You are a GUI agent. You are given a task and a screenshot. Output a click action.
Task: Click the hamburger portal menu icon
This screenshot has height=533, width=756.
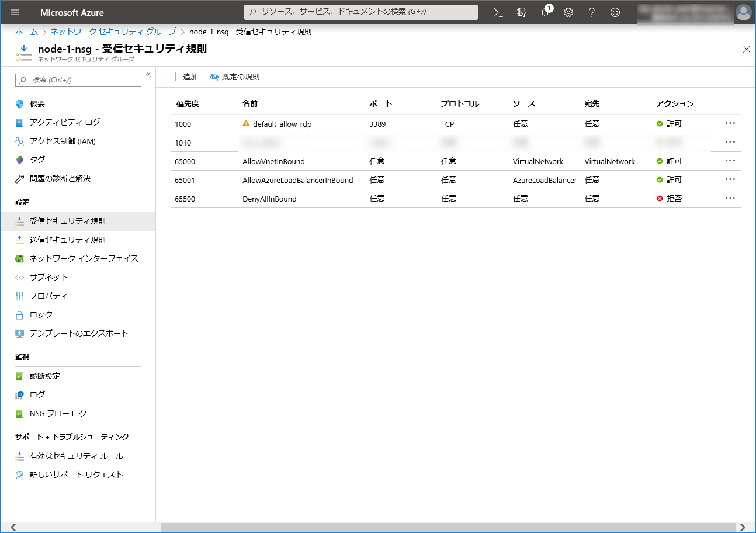[15, 12]
